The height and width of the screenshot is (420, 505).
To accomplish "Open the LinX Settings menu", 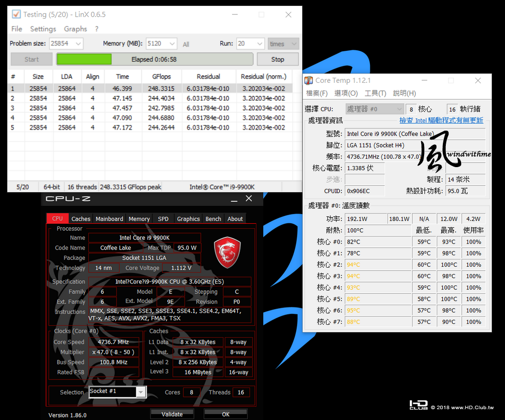I will (43, 29).
